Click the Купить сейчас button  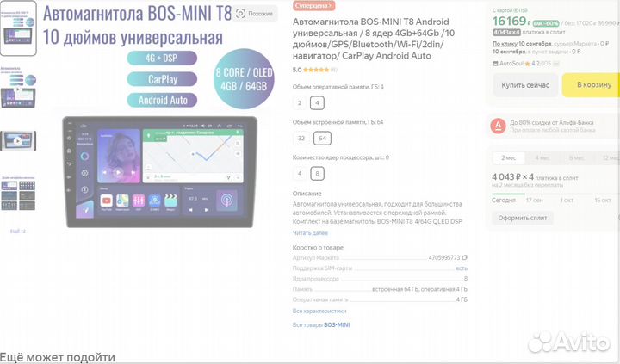coord(525,85)
